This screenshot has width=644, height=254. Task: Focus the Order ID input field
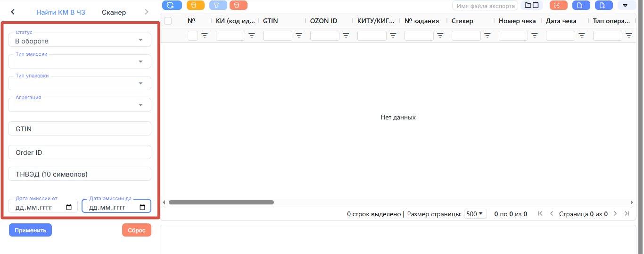(x=80, y=152)
